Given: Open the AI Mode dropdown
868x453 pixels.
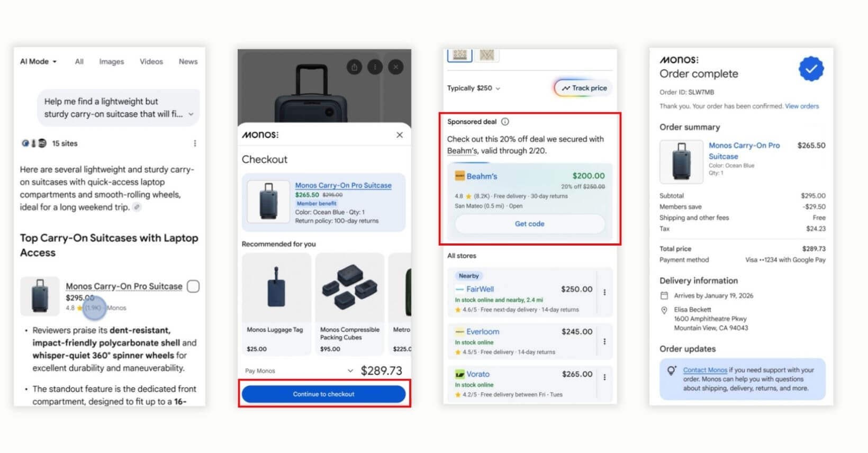Looking at the screenshot, I should point(38,61).
